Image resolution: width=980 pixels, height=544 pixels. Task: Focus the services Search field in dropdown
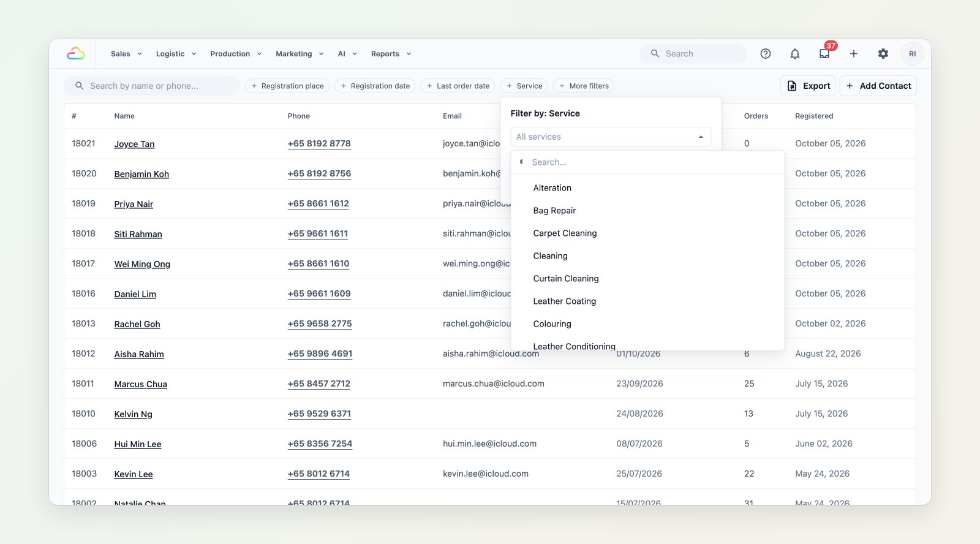point(647,162)
